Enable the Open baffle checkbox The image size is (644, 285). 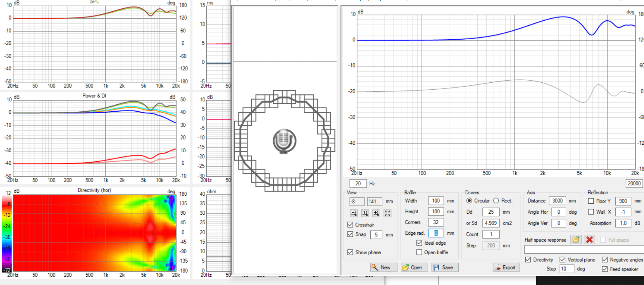[x=419, y=252]
